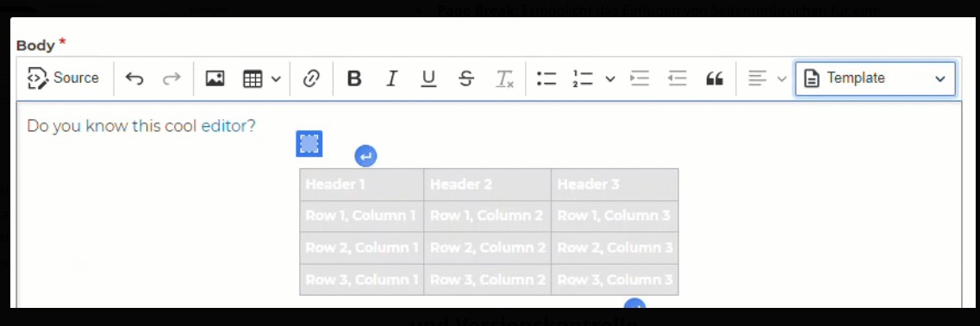This screenshot has height=326, width=980.
Task: Open numbered list style dropdown arrow
Action: pyautogui.click(x=610, y=78)
